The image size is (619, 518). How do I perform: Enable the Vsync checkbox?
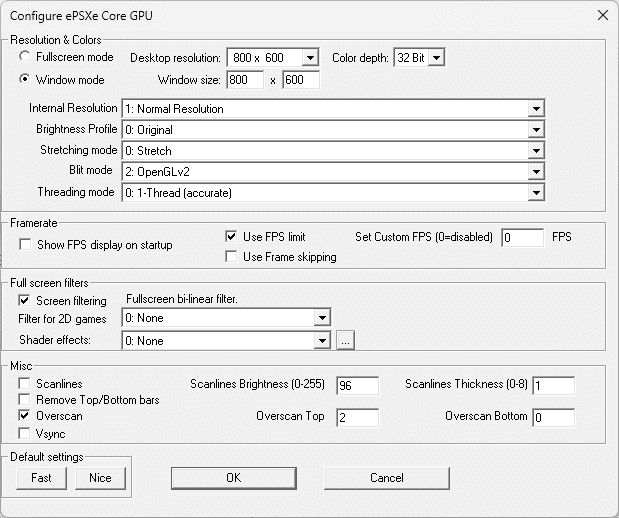tap(24, 433)
